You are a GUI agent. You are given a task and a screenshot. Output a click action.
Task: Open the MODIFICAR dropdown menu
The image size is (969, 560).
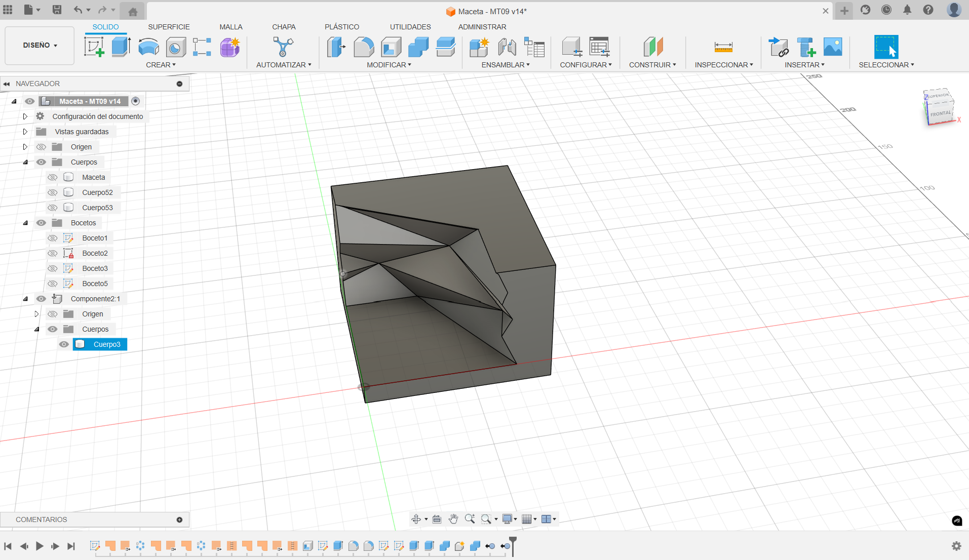pyautogui.click(x=389, y=65)
